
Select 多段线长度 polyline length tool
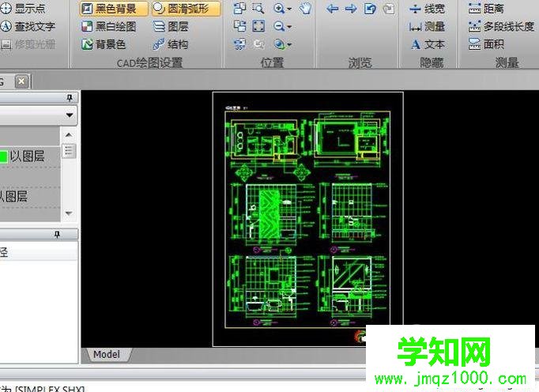pyautogui.click(x=502, y=27)
